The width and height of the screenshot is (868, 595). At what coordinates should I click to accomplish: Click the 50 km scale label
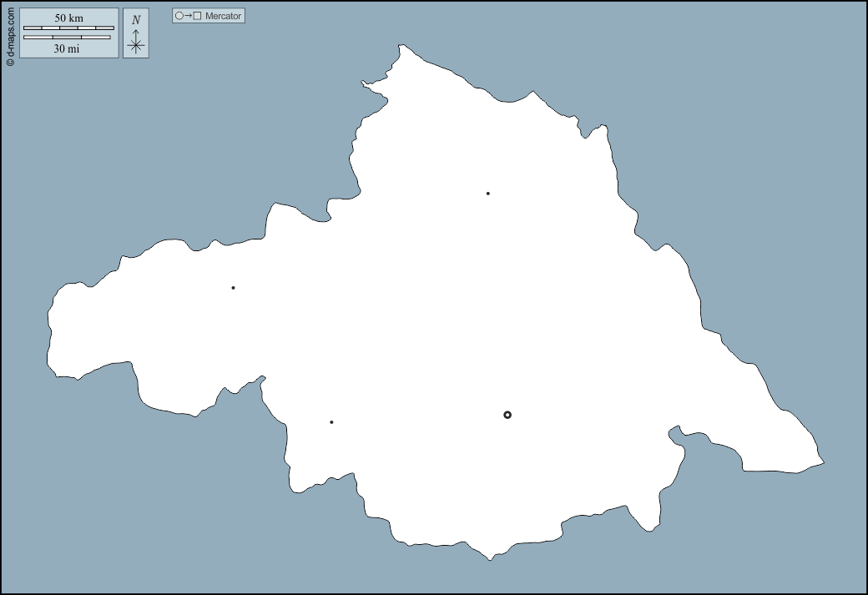pyautogui.click(x=68, y=18)
